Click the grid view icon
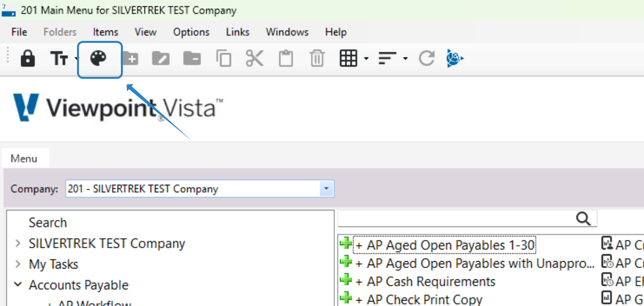The height and width of the screenshot is (306, 644). tap(348, 59)
